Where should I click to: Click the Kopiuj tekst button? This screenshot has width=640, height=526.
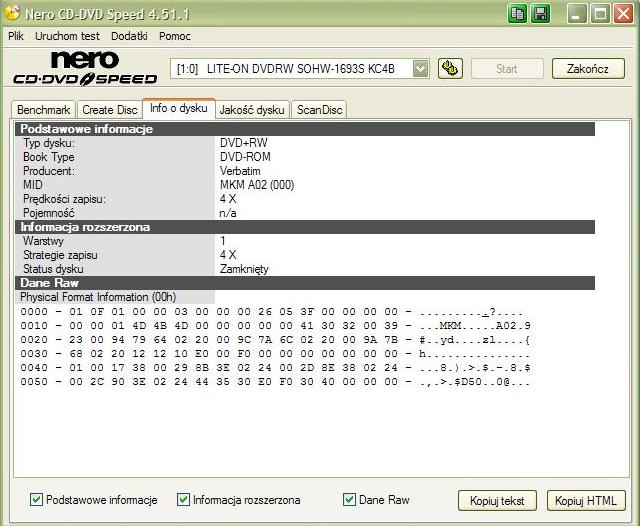coord(497,500)
